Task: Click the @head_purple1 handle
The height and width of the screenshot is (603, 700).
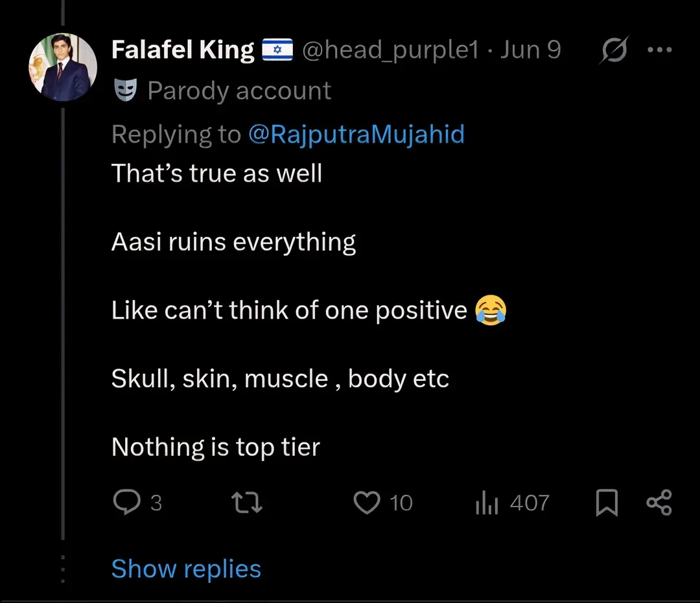Action: (x=390, y=50)
